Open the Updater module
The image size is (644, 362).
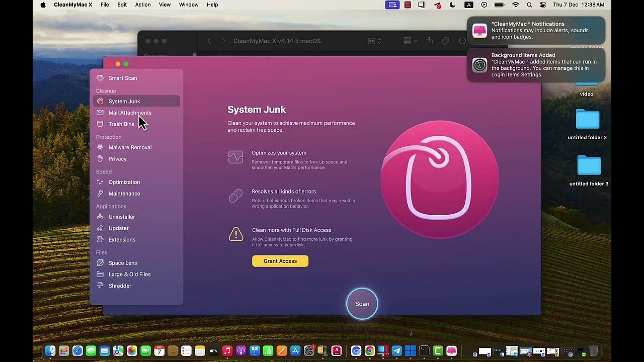pyautogui.click(x=136, y=228)
